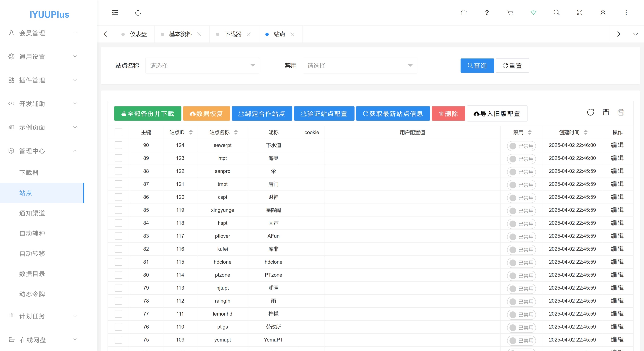Check the checkbox for the htpt row
644x351 pixels.
pyautogui.click(x=118, y=158)
